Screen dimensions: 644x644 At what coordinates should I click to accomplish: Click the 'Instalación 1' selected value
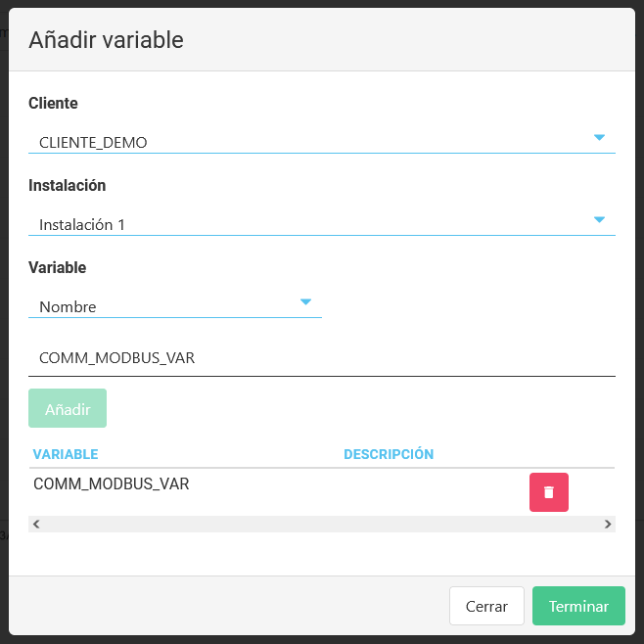[x=82, y=225]
